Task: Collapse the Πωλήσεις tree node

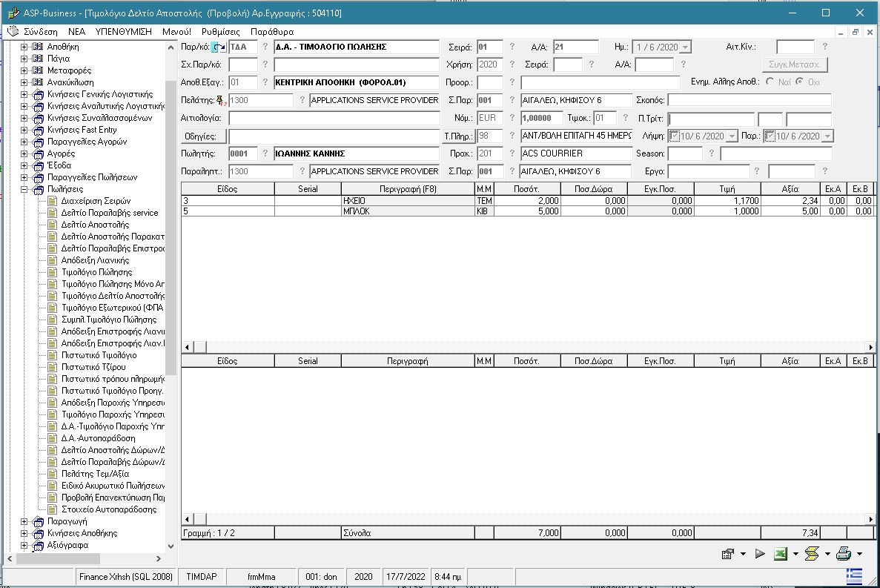Action: point(24,189)
